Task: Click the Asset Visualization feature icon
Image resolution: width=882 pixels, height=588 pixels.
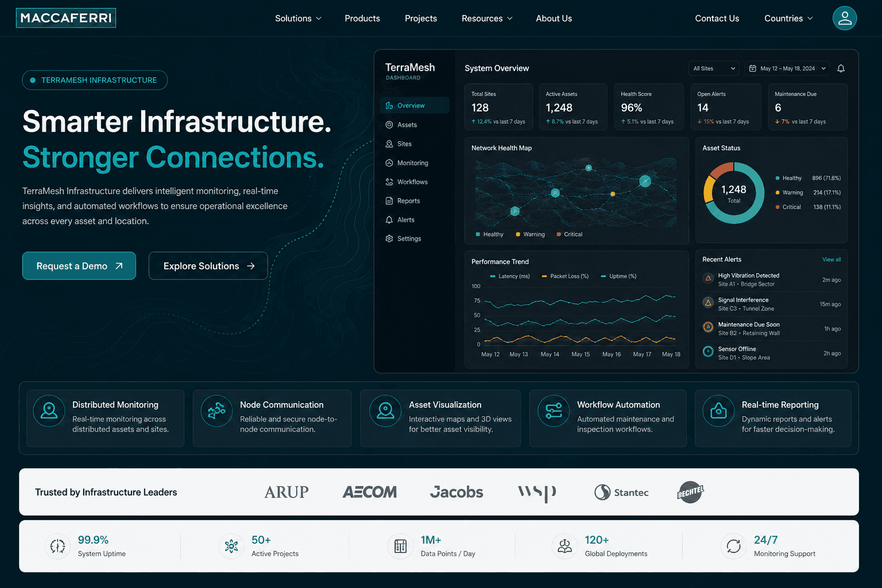Action: [x=385, y=411]
